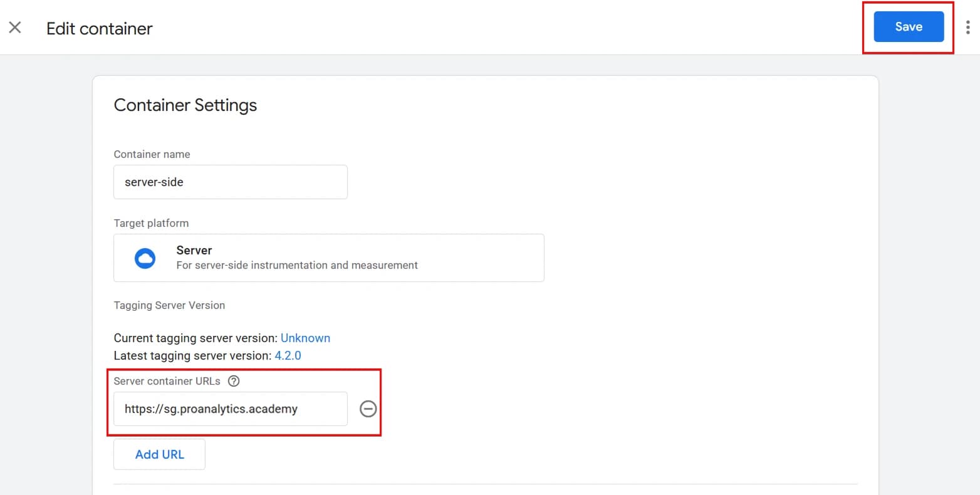Click the blue Save button top right
The width and height of the screenshot is (980, 495).
pyautogui.click(x=908, y=26)
